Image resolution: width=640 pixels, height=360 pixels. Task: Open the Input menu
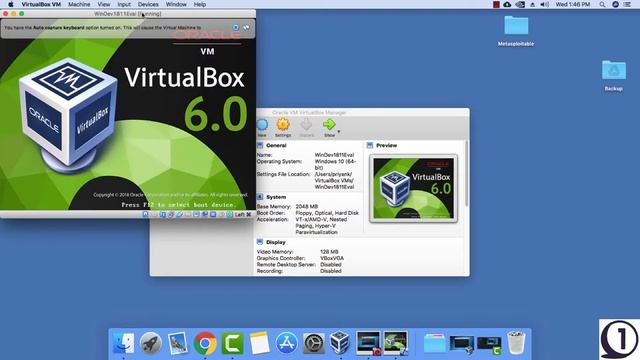tap(124, 4)
